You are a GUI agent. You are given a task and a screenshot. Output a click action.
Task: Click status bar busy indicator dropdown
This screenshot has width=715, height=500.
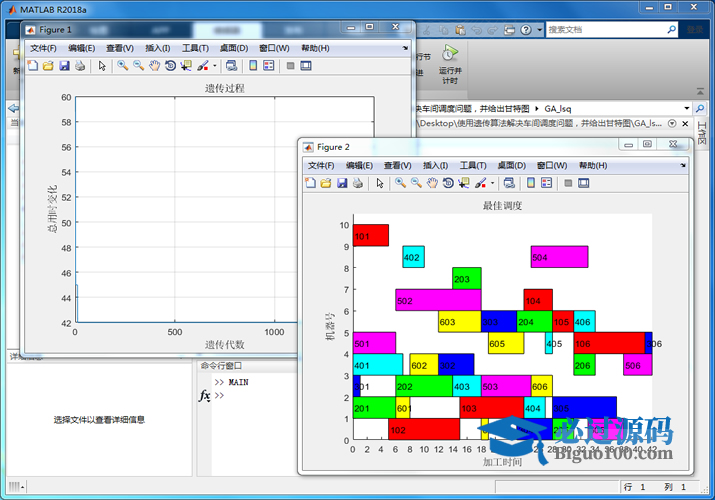(x=16, y=487)
